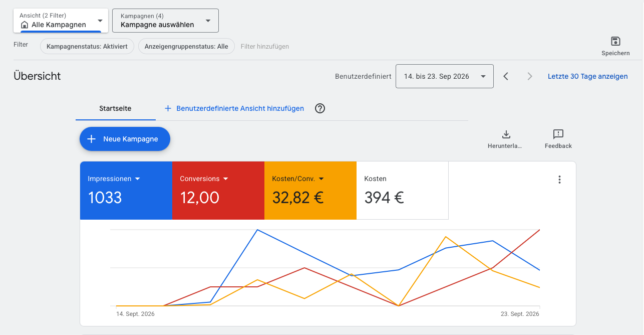Expand the Conversions metric dropdown arrow
Image resolution: width=644 pixels, height=335 pixels.
pyautogui.click(x=225, y=179)
